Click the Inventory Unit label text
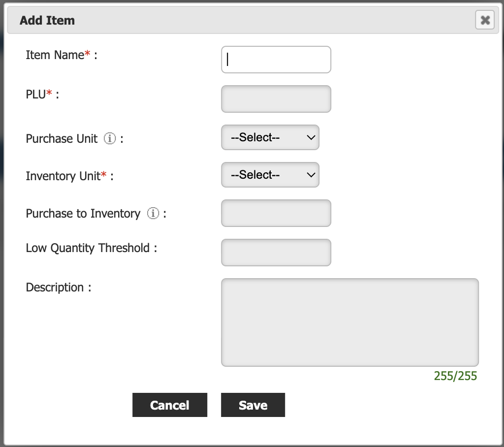 (x=63, y=176)
